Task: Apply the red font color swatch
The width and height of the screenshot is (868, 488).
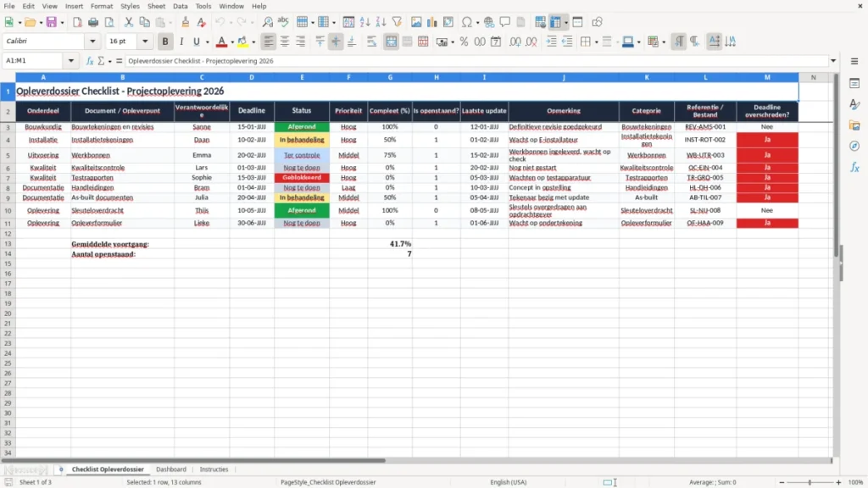Action: [x=221, y=42]
